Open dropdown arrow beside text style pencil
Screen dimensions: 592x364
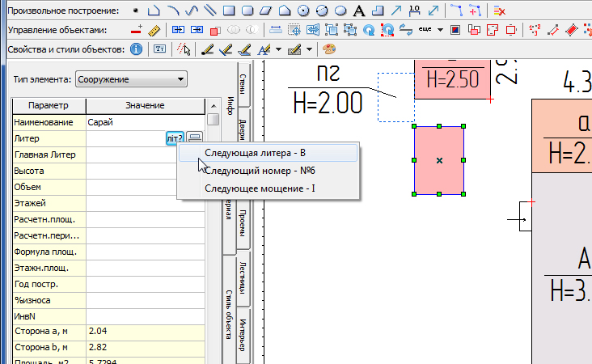[278, 49]
